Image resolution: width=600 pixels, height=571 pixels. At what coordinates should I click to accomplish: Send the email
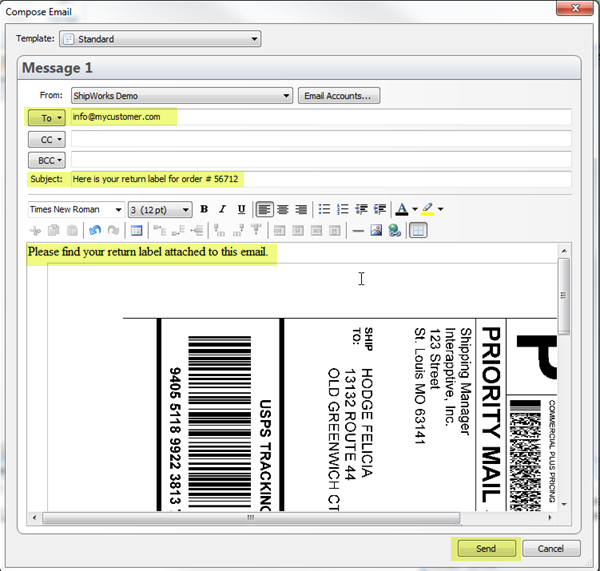point(486,549)
